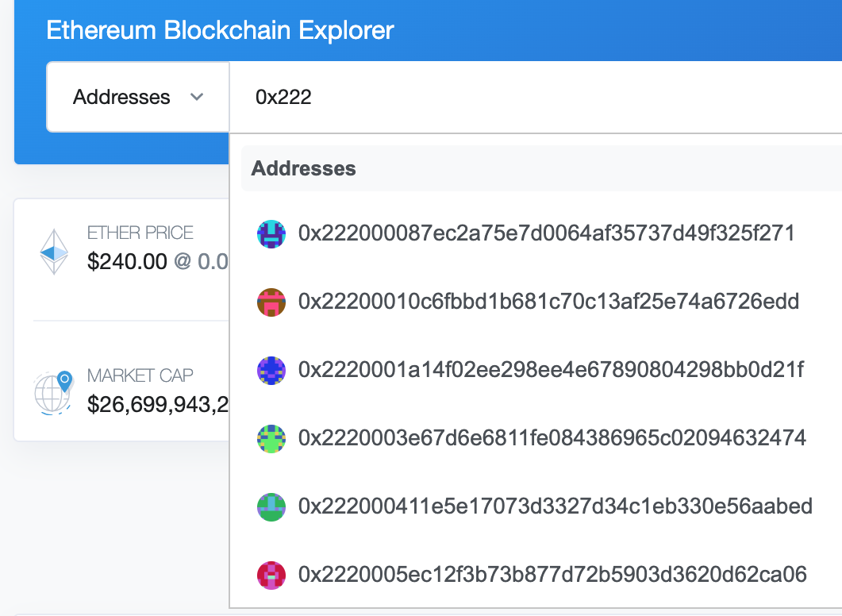This screenshot has width=842, height=616.
Task: Choose address 0x2220003e67d6e6811fe084386965c02094632474
Action: tap(552, 438)
